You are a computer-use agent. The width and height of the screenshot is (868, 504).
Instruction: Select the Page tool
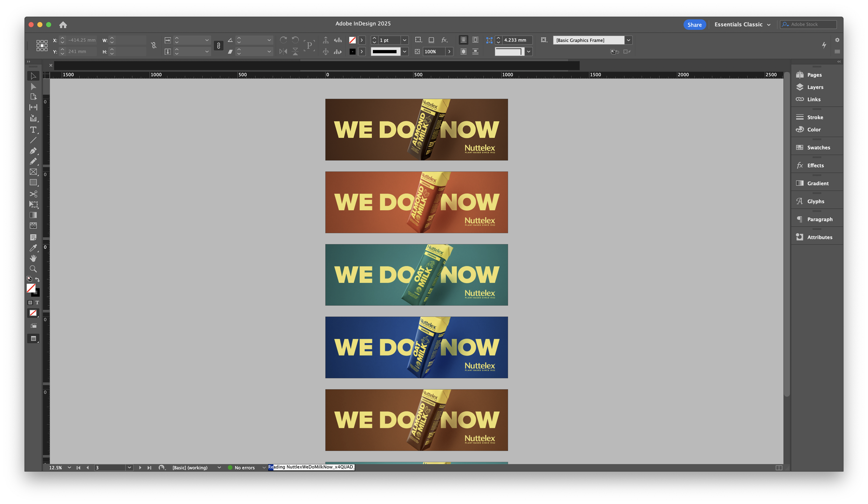point(33,97)
